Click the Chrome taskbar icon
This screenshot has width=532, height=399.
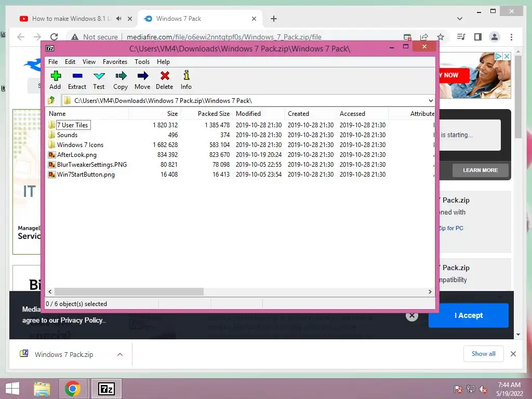point(73,389)
